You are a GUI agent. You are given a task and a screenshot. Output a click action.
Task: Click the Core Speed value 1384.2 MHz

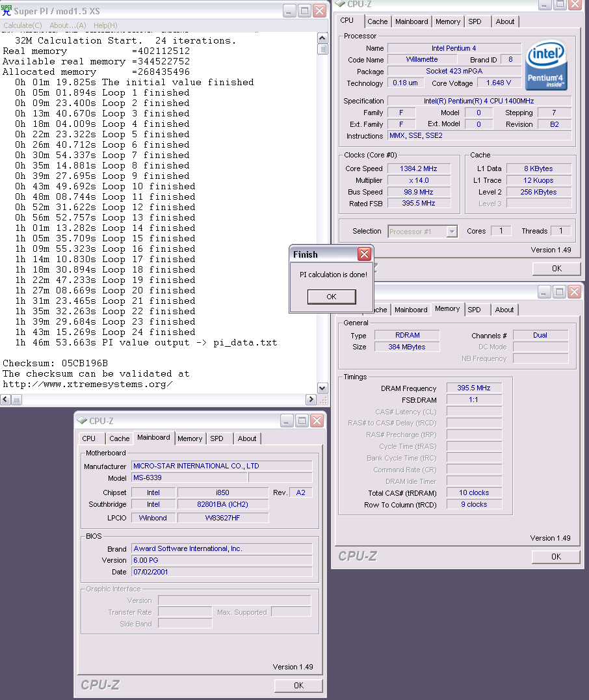click(419, 168)
